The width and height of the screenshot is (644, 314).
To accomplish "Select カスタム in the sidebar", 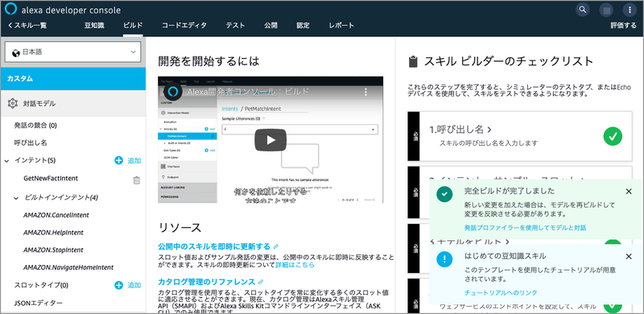I will pos(72,79).
